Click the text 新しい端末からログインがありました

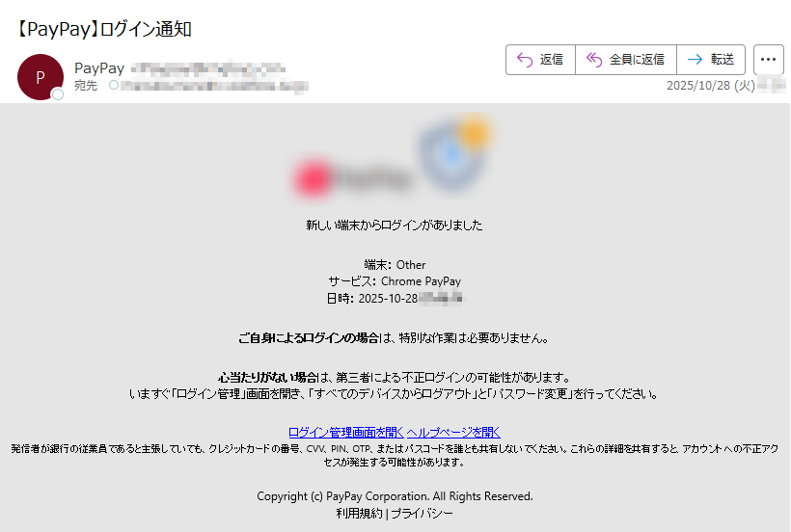point(395,226)
